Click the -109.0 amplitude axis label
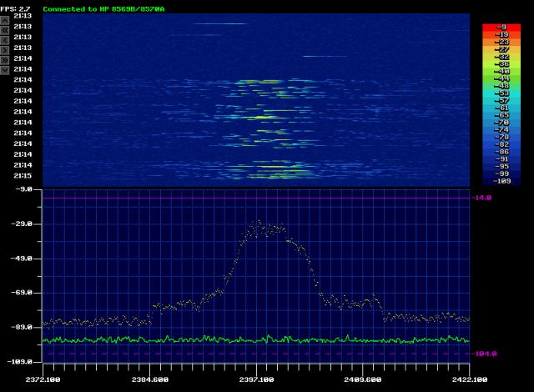Screen dimensions: 534x392 20,362
